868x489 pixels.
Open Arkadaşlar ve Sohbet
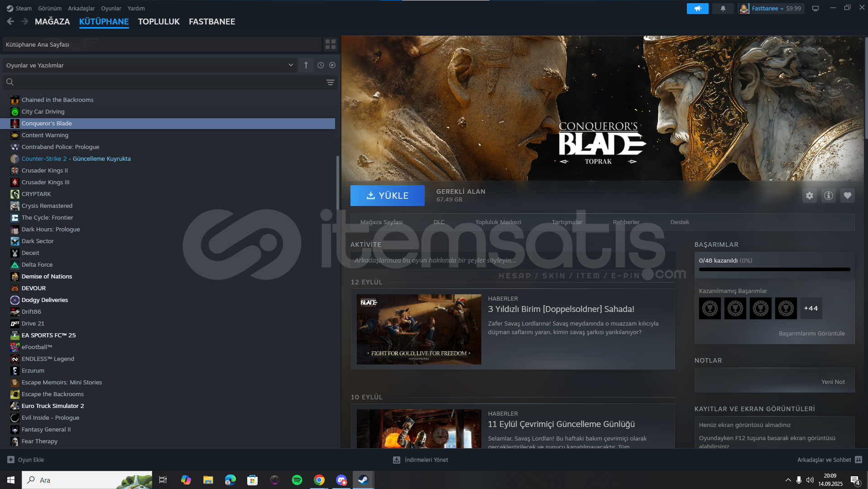point(830,460)
